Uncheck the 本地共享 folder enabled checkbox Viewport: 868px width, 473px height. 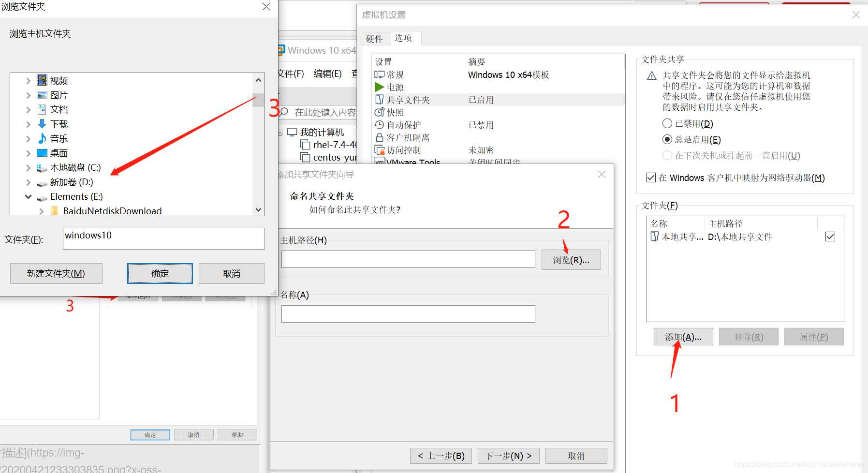tap(830, 236)
